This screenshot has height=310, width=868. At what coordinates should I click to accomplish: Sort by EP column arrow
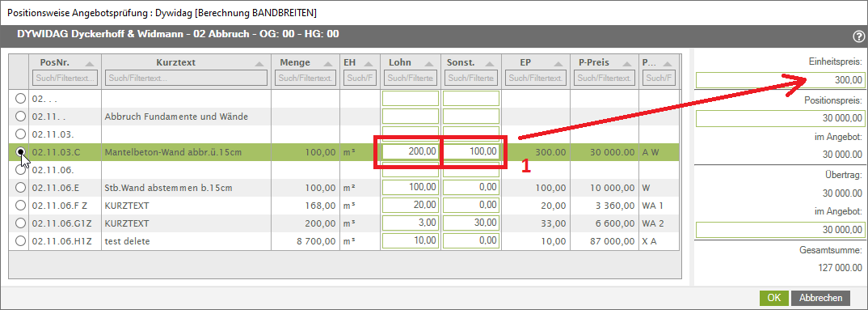coord(558,63)
